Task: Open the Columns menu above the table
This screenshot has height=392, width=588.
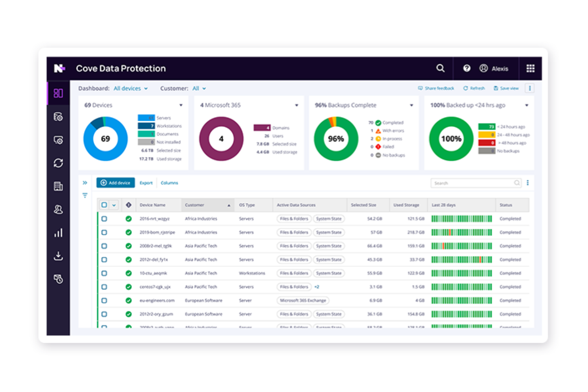Action: click(x=169, y=183)
